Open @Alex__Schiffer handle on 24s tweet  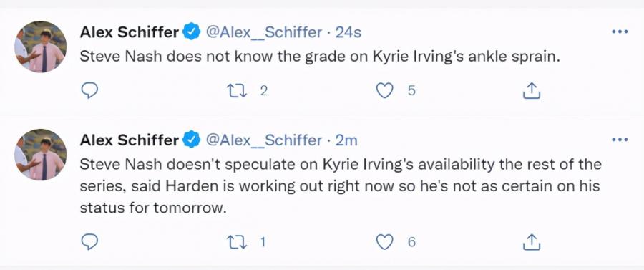pyautogui.click(x=263, y=32)
